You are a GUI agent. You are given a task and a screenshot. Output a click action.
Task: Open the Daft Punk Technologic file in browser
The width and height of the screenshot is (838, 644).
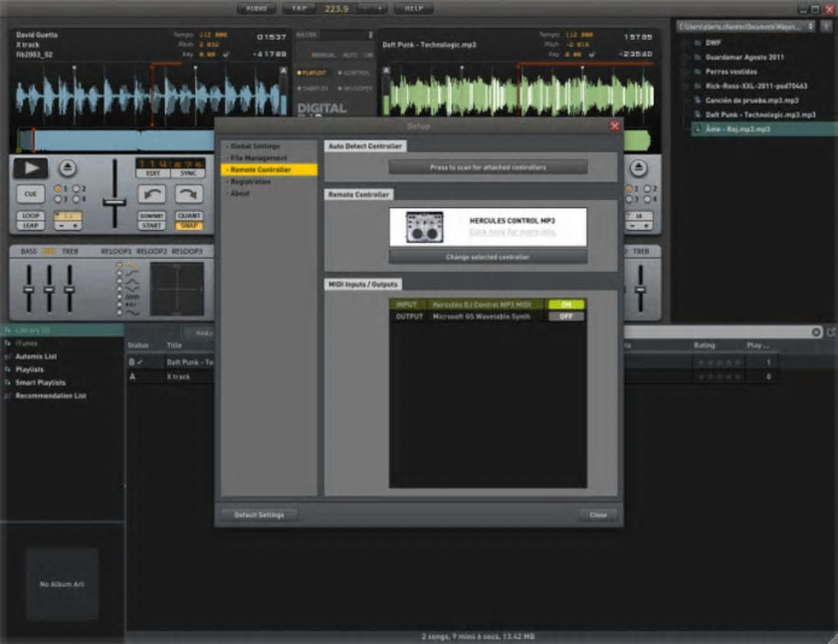[759, 114]
